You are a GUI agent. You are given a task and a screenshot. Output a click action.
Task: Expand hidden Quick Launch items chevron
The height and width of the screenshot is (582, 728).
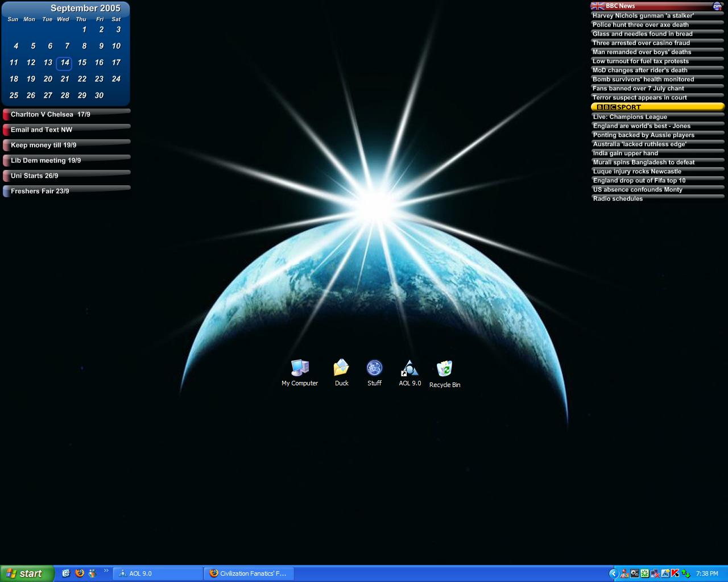[106, 571]
